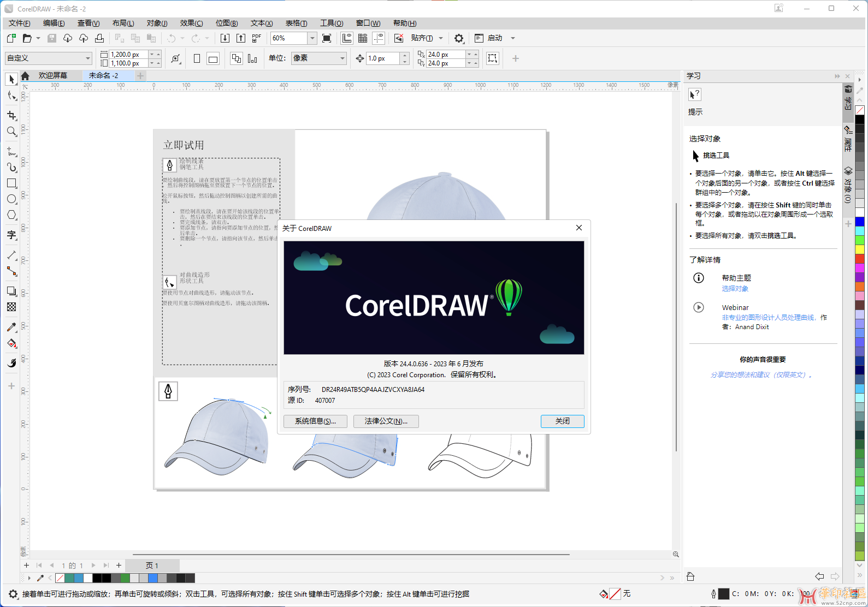Viewport: 868px width, 607px height.
Task: Expand the 启动 launcher dropdown arrow
Action: coord(513,38)
